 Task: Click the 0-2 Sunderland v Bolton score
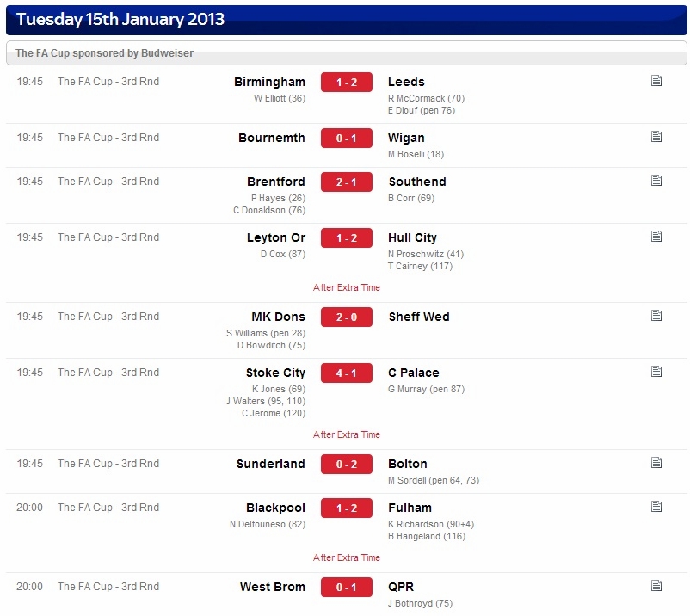pyautogui.click(x=347, y=465)
